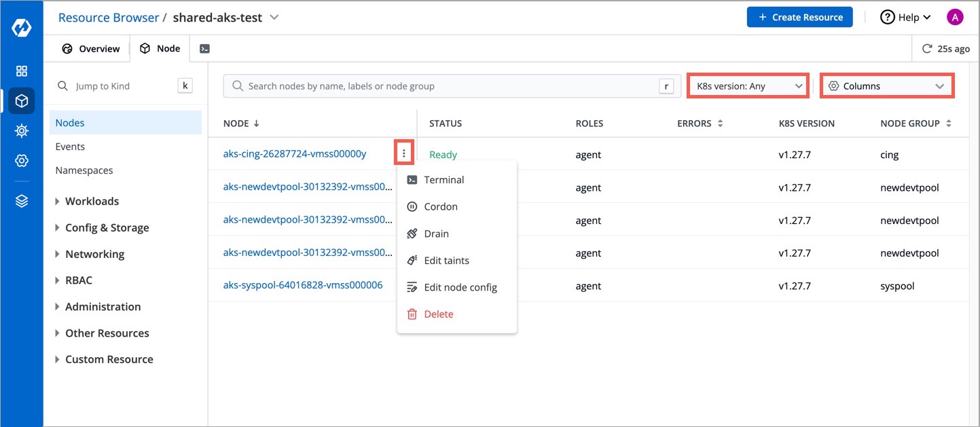Image resolution: width=980 pixels, height=427 pixels.
Task: Select the cube-shaped Node browser icon in sidebar
Action: pos(21,100)
